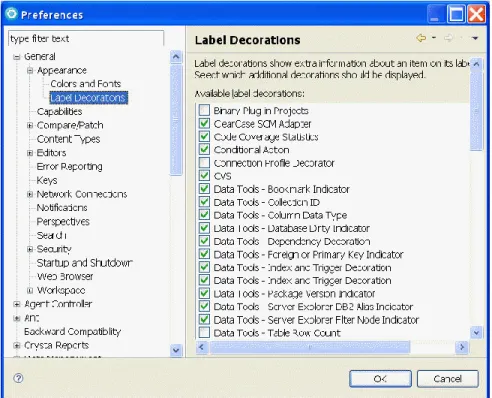Click the tree vertical scrollbar thumb
This screenshot has width=492, height=398.
click(x=176, y=119)
